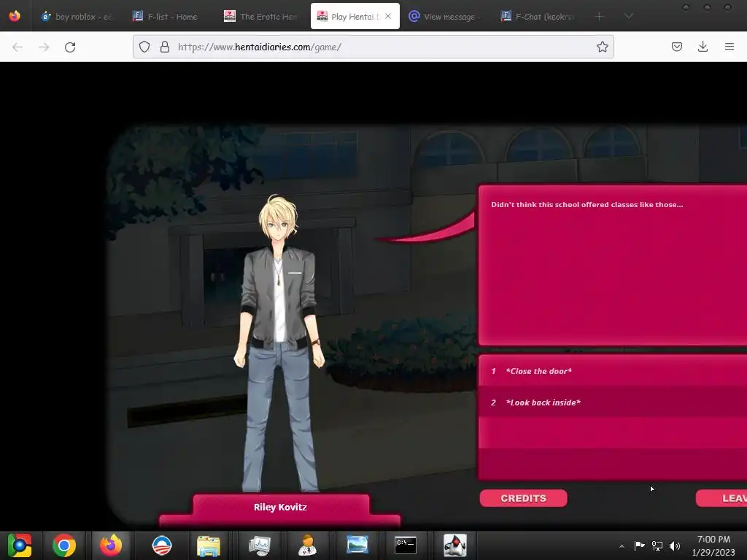Reload the current page

70,47
